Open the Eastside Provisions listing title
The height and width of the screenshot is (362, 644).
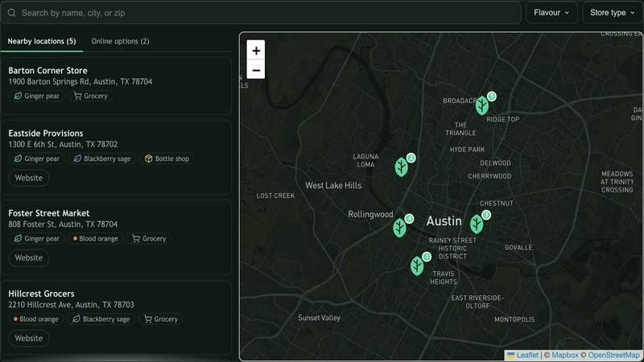tap(46, 134)
